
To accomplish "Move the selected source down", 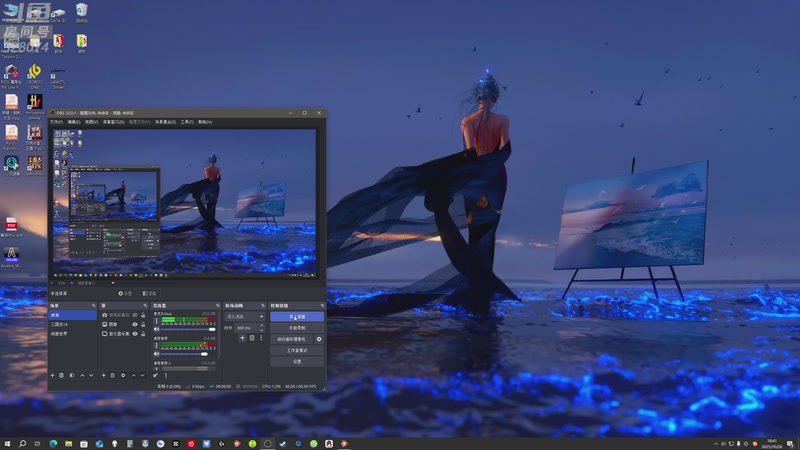I will click(x=143, y=376).
